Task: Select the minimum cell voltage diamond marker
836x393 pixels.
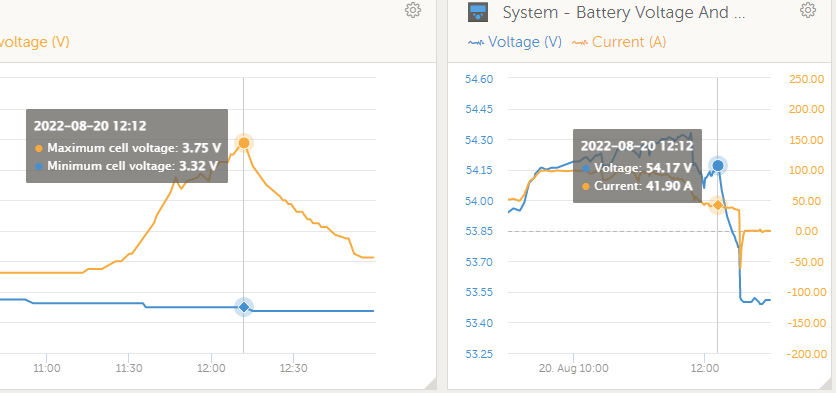Action: (244, 307)
